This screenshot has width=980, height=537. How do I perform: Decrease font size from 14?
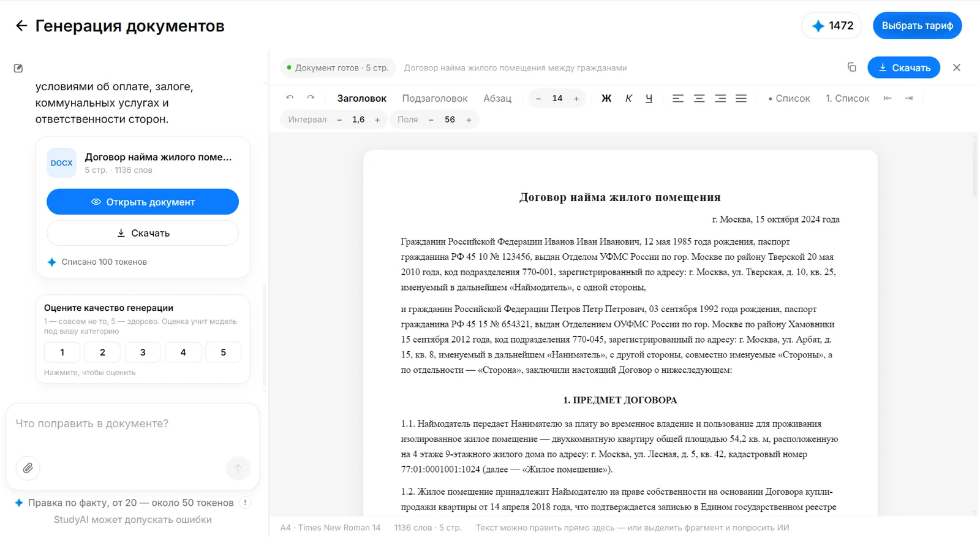[538, 98]
